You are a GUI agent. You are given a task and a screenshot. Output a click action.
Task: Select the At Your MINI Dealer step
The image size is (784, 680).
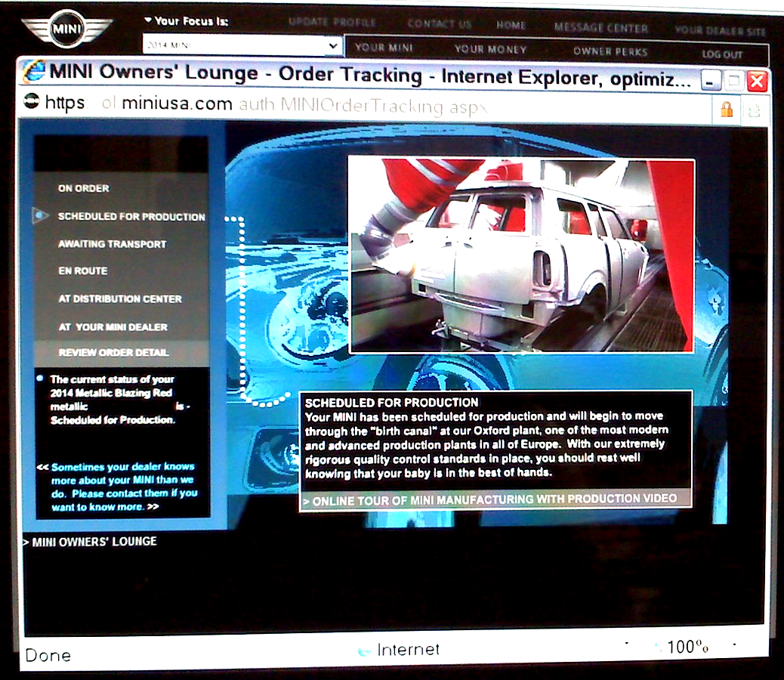(113, 327)
